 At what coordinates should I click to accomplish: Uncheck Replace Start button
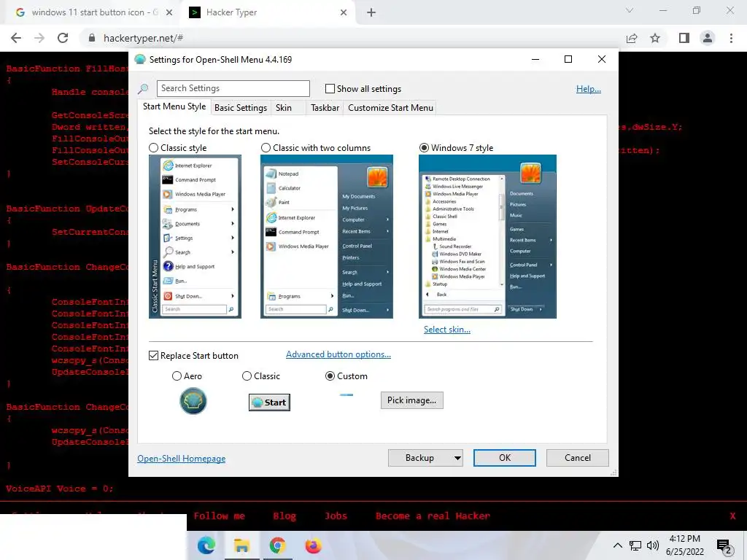point(153,356)
